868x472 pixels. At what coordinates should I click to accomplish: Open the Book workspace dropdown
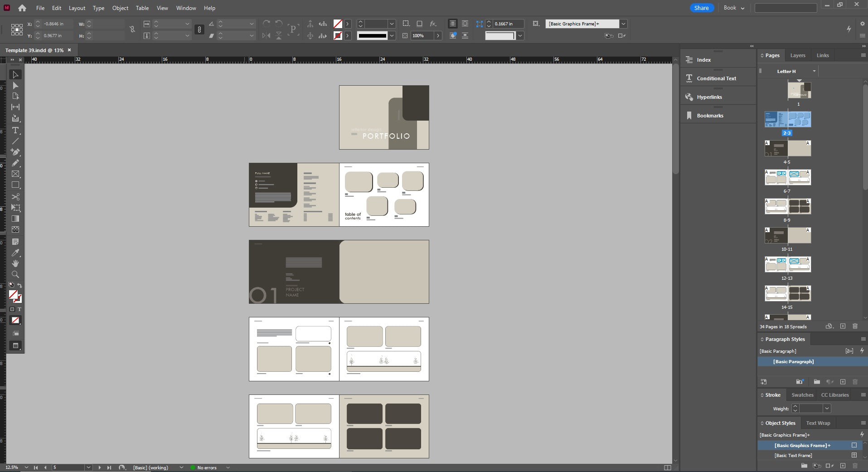click(x=734, y=8)
